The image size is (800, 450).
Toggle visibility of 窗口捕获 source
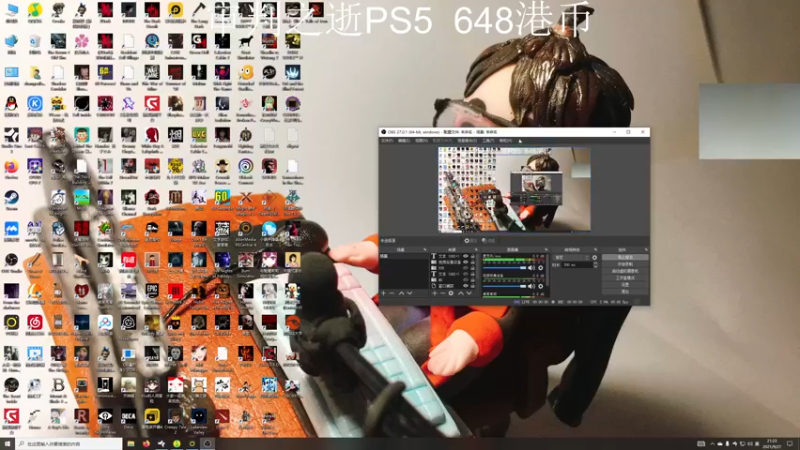tap(465, 286)
